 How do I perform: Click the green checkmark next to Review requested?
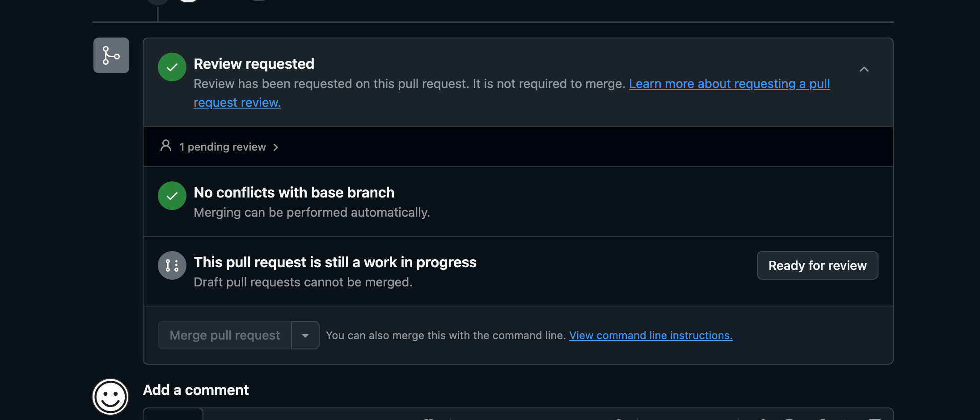pos(172,67)
